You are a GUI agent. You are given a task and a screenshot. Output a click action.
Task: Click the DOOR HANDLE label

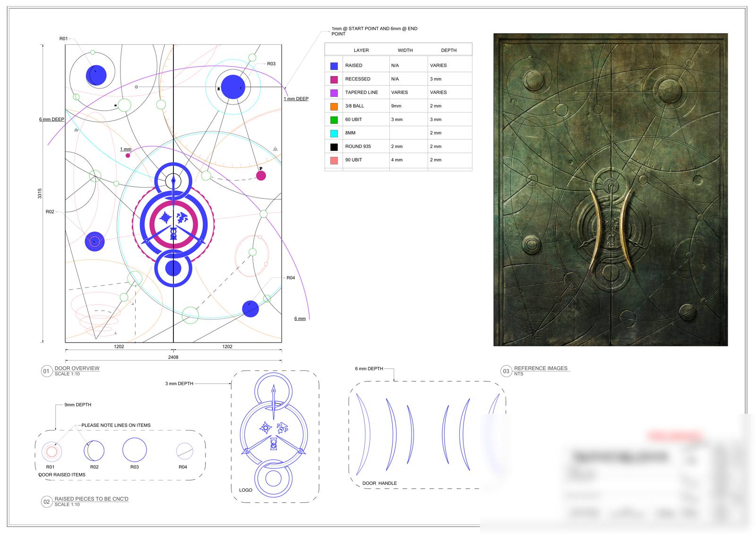(379, 483)
